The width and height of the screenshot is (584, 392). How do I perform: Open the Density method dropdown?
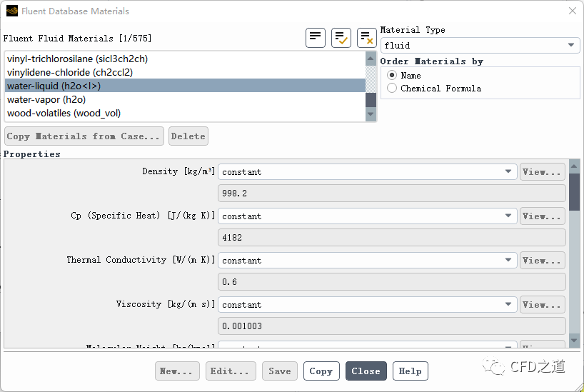coord(367,172)
